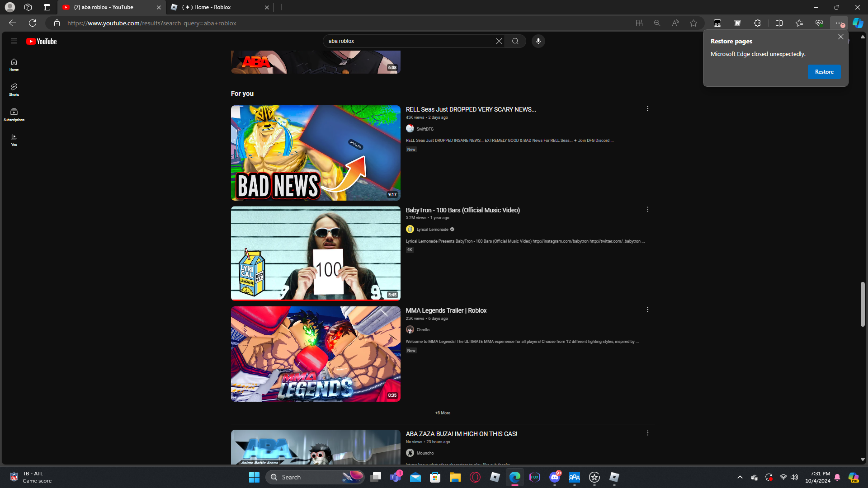Open a new browser tab

pos(282,7)
